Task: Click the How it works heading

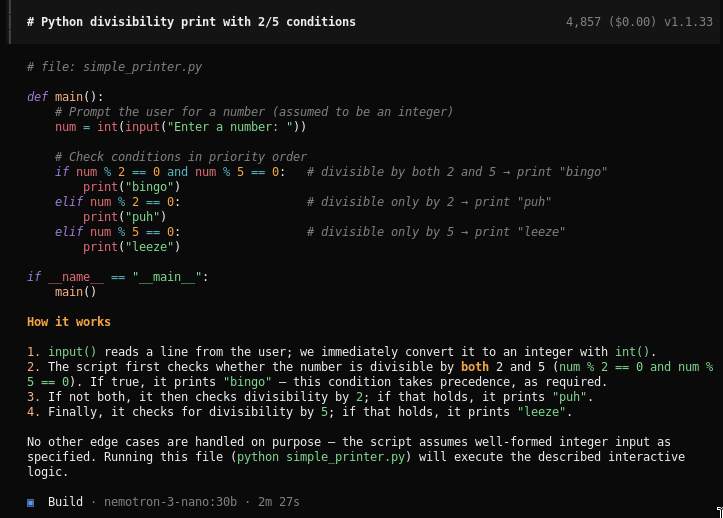Action: 69,322
